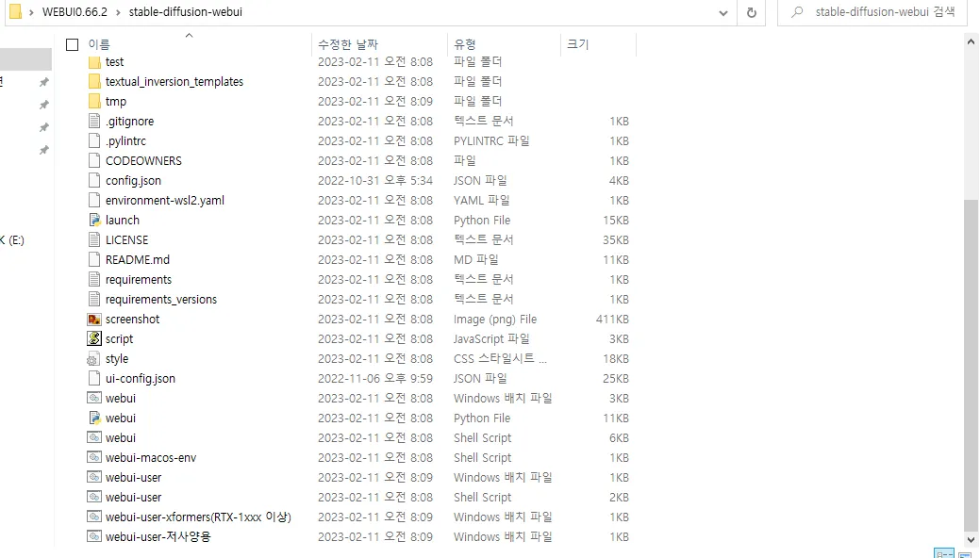The width and height of the screenshot is (980, 558).
Task: Click the webui-user-저사양용 batch file icon
Action: 94,536
